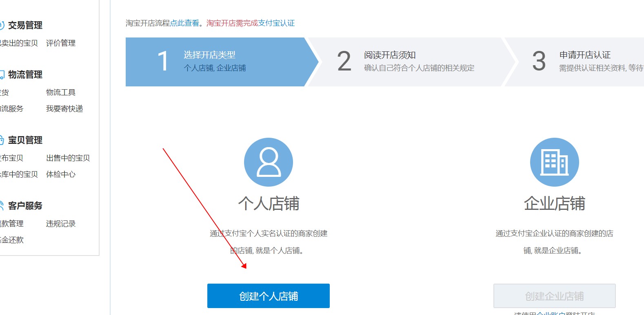Open 退款管理 sidebar link
The image size is (644, 315).
pos(11,224)
